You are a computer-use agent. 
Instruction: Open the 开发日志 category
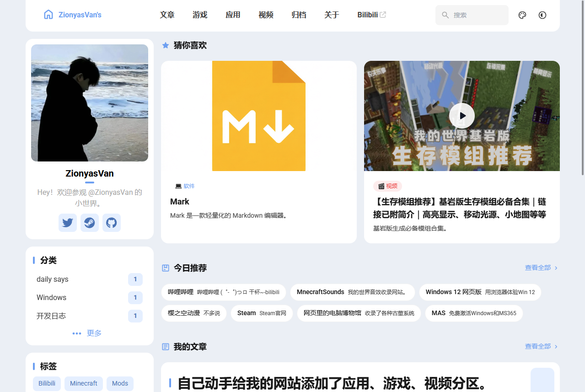pos(90,316)
